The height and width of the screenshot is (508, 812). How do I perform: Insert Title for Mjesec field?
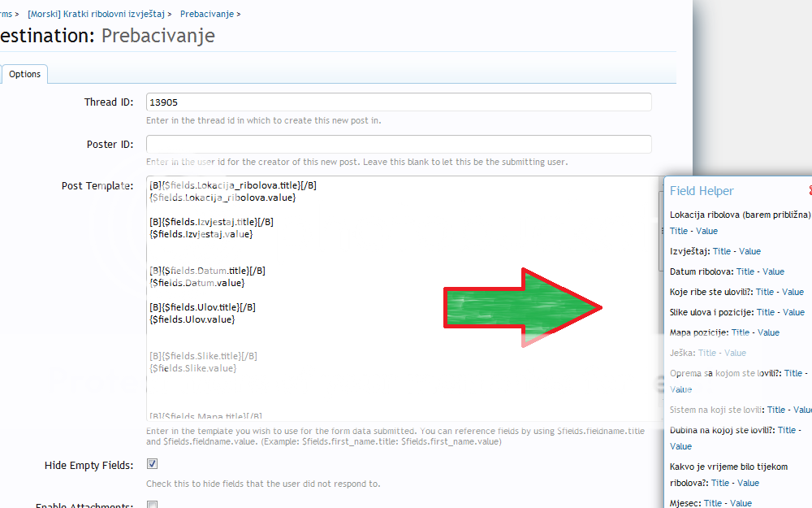click(713, 503)
